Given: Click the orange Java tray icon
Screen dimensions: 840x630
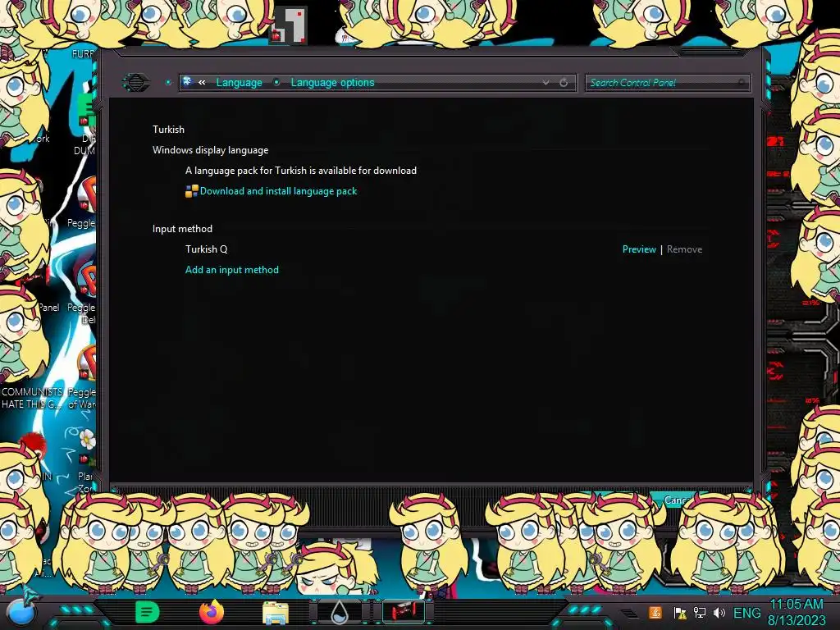Looking at the screenshot, I should point(655,613).
